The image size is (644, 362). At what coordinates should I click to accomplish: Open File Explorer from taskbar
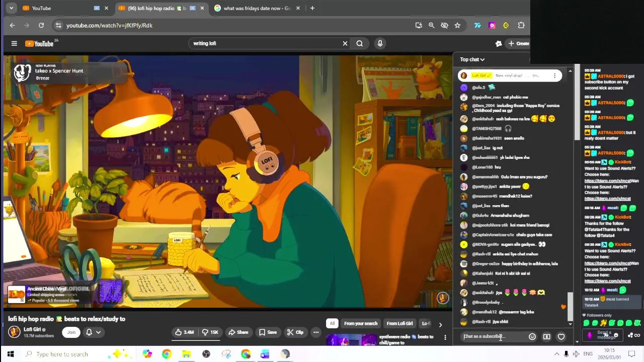186,354
